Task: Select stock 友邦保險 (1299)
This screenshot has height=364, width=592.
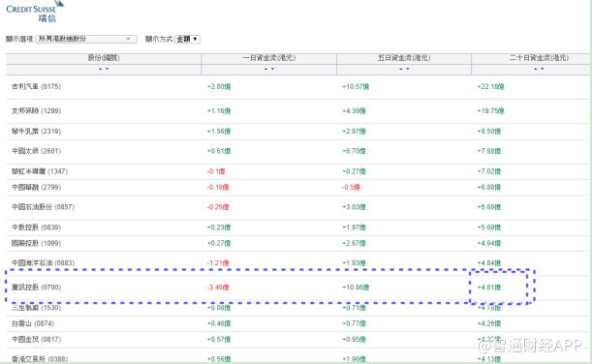Action: pyautogui.click(x=36, y=110)
